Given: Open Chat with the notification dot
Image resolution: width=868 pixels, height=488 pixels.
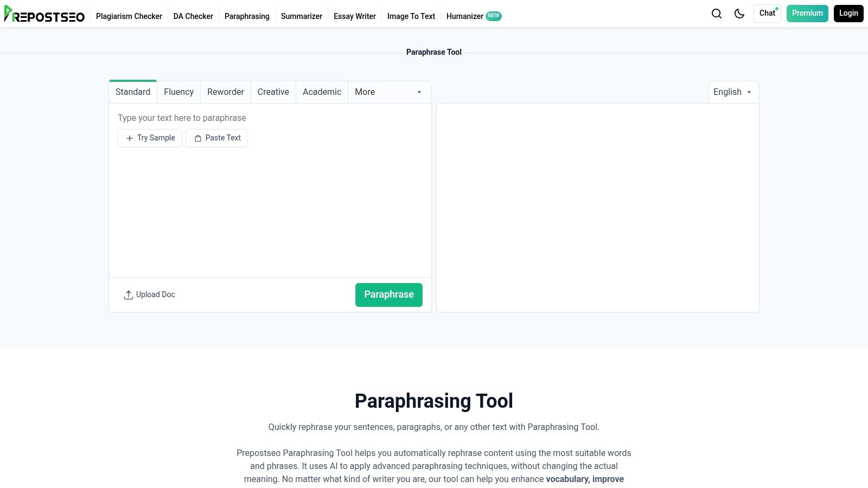Looking at the screenshot, I should pyautogui.click(x=767, y=13).
